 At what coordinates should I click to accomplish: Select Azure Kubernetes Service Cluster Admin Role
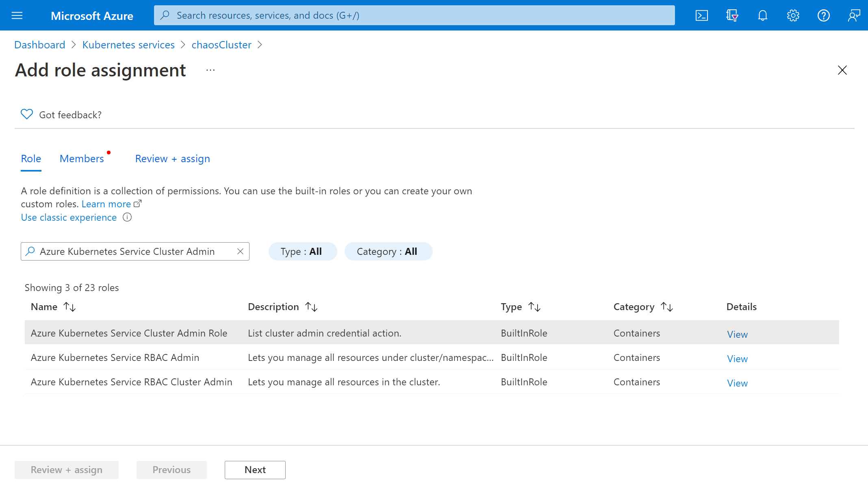pos(129,332)
